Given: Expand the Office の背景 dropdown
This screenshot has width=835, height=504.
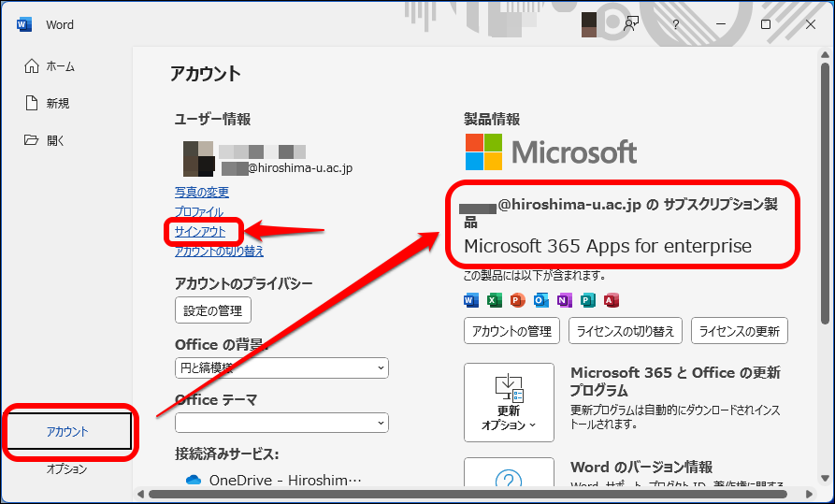Looking at the screenshot, I should [281, 367].
